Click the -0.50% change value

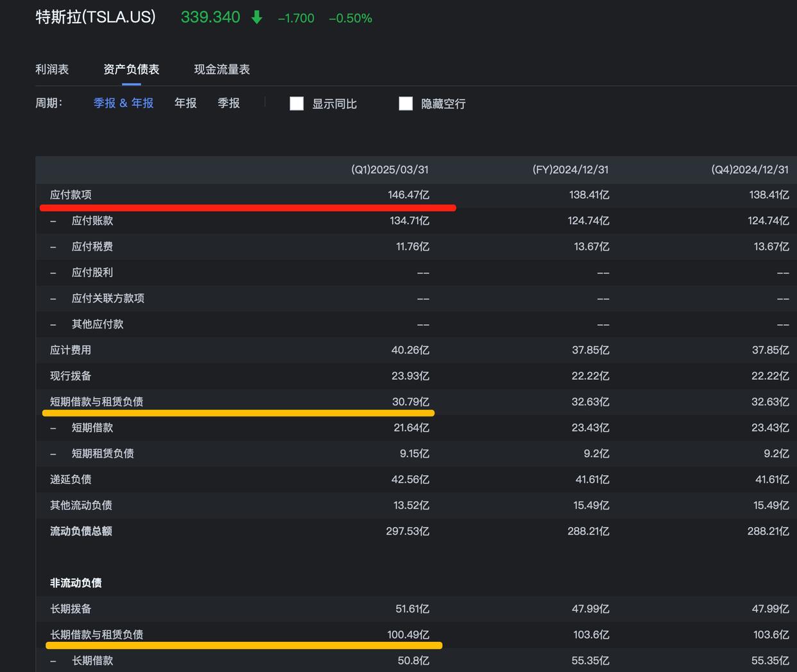tap(350, 19)
